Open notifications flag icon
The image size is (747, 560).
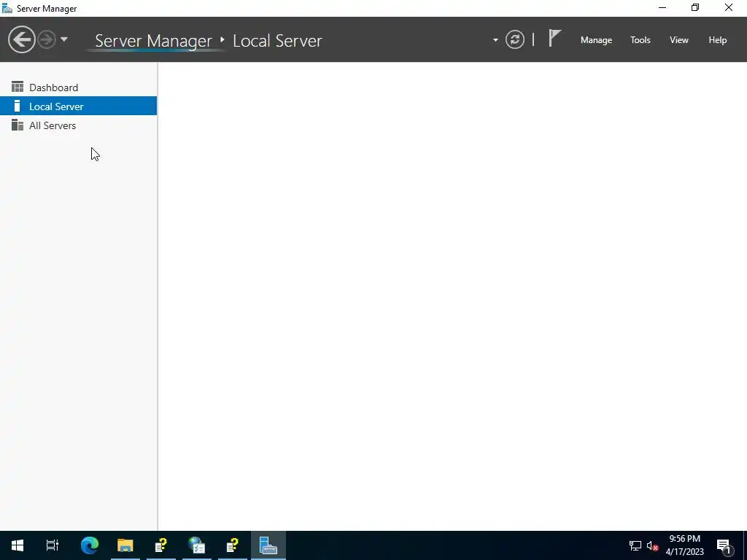pos(554,38)
